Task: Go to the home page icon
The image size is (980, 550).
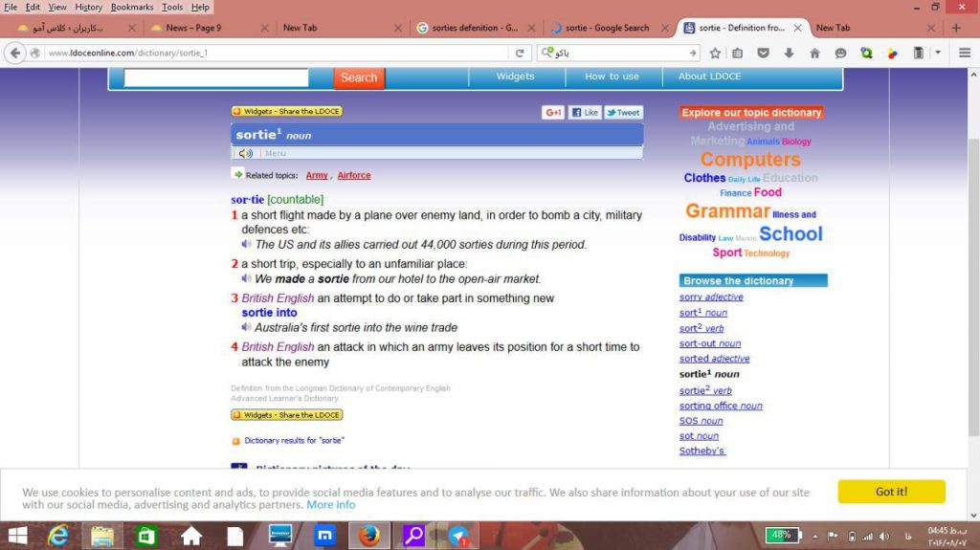Action: (814, 54)
